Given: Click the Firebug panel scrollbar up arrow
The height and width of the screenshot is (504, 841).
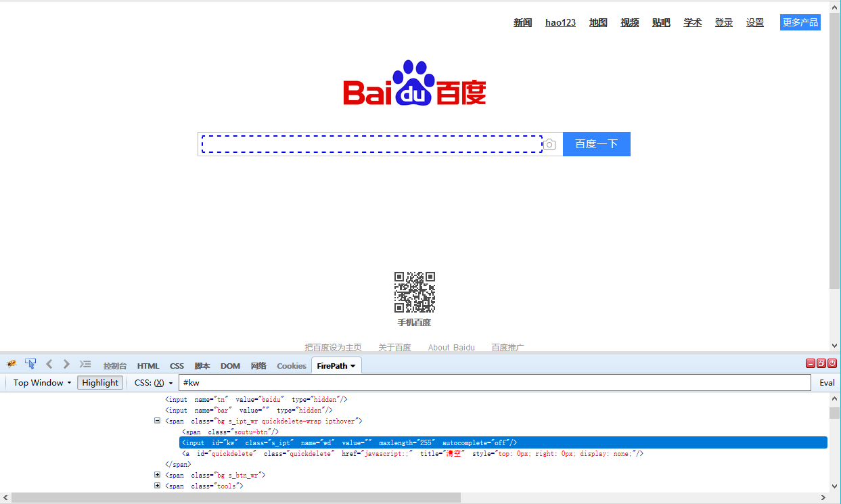Looking at the screenshot, I should [x=835, y=399].
